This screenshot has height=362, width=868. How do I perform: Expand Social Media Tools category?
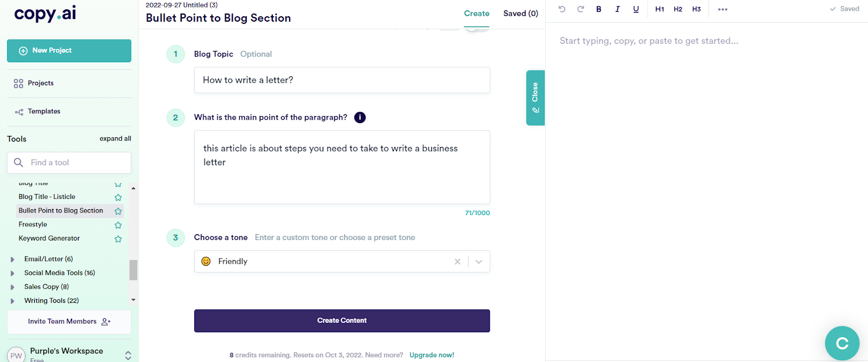click(x=12, y=273)
